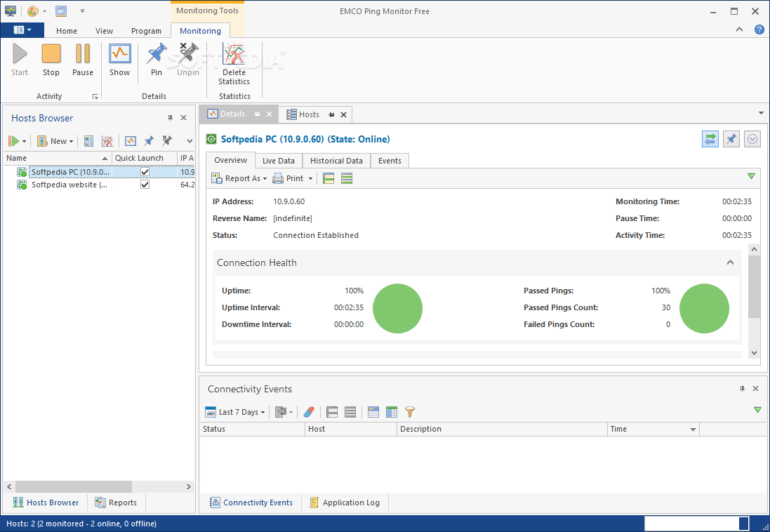Toggle Quick Launch checkbox for Softpedia PC
The height and width of the screenshot is (532, 770).
[x=145, y=172]
